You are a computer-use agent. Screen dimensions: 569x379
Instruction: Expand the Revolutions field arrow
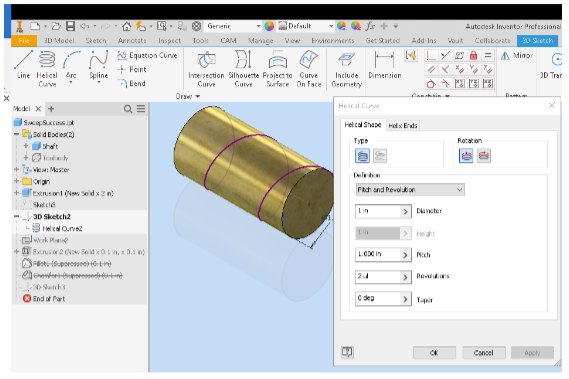coord(405,277)
